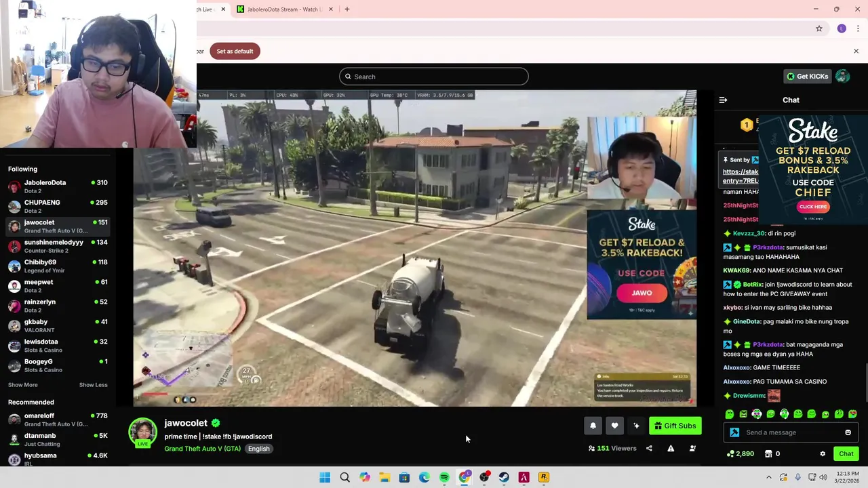This screenshot has height=488, width=868.
Task: Click the green Chat send button
Action: 846,453
